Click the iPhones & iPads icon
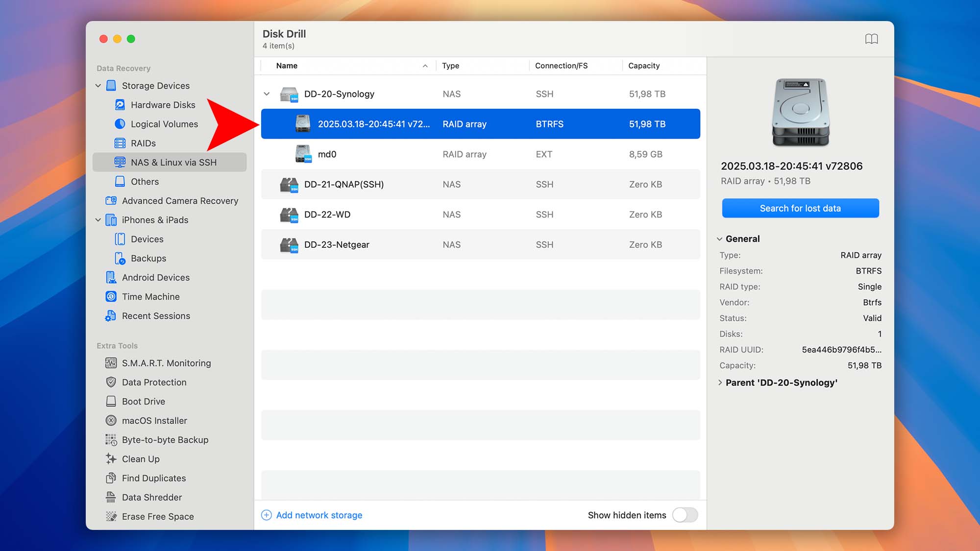Viewport: 980px width, 551px height. (x=111, y=220)
